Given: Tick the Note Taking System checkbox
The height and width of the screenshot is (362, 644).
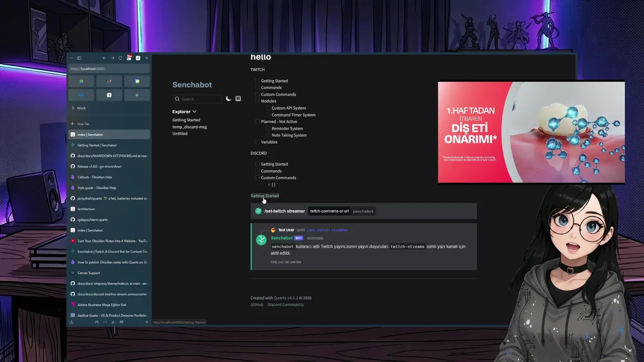Looking at the screenshot, I should tap(268, 135).
